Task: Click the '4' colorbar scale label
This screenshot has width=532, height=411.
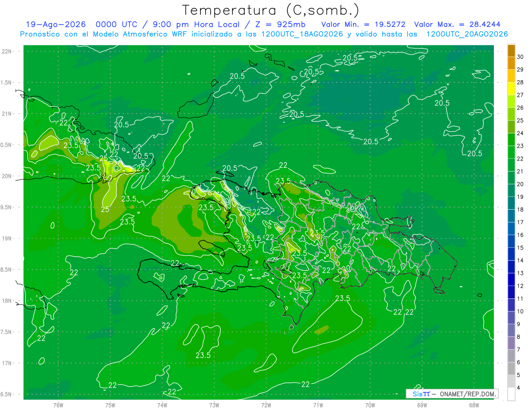Action: point(519,388)
